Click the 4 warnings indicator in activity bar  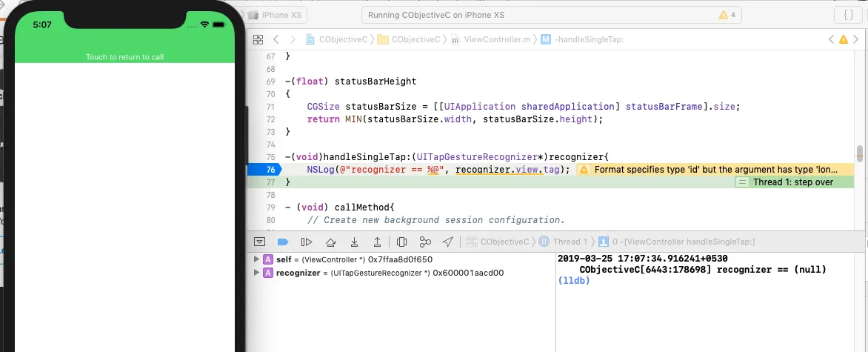[727, 15]
